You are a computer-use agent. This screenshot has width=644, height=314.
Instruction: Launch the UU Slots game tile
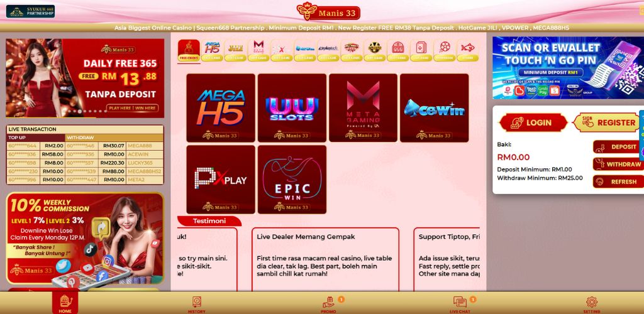click(292, 108)
